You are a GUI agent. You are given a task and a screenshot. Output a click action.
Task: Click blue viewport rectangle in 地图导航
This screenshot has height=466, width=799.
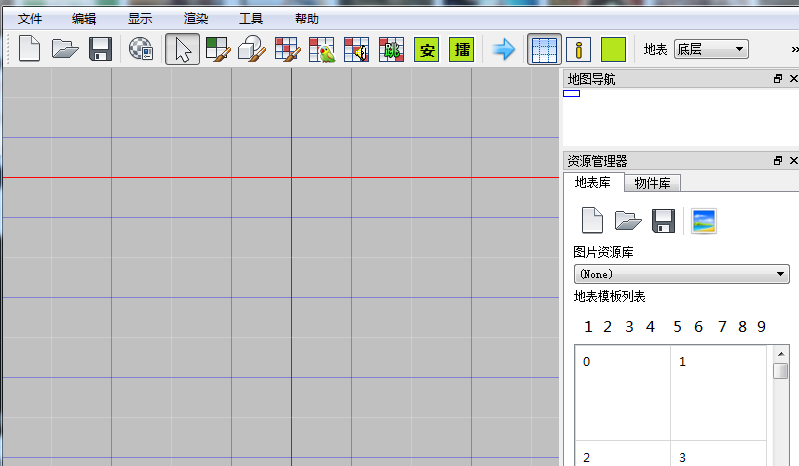point(572,93)
